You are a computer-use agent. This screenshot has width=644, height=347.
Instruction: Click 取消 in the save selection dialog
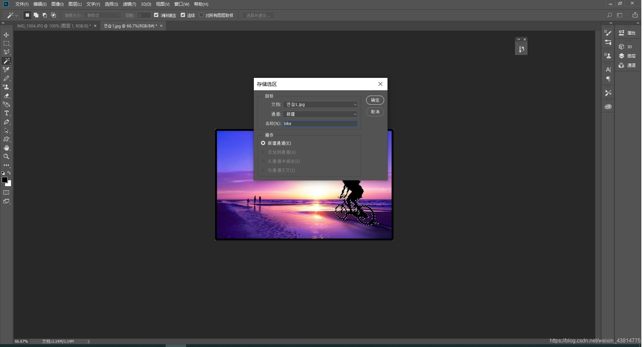375,112
